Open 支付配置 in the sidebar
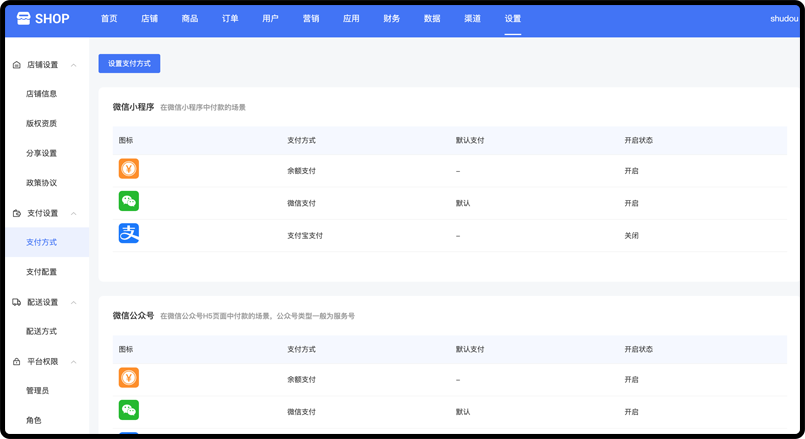The width and height of the screenshot is (805, 439). point(42,272)
